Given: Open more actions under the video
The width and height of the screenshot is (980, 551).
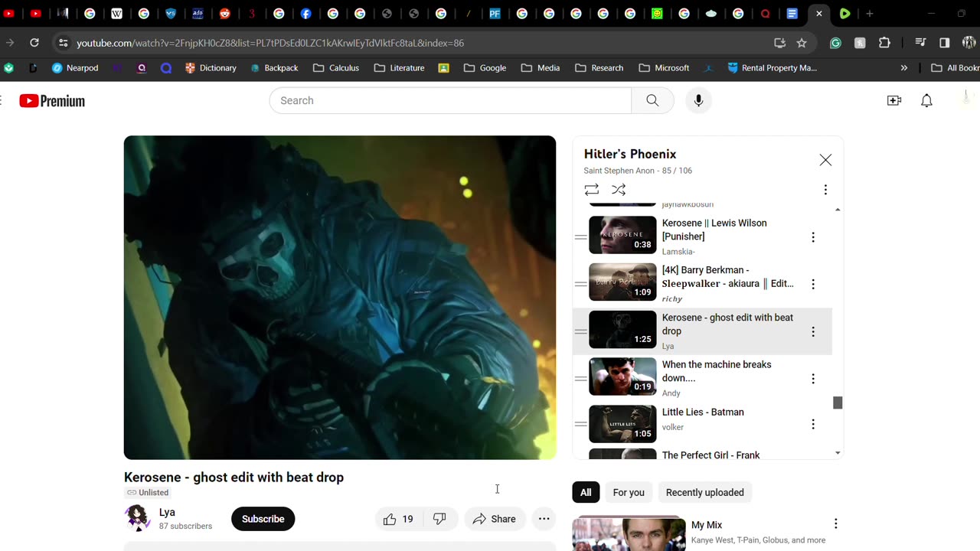Looking at the screenshot, I should point(544,519).
